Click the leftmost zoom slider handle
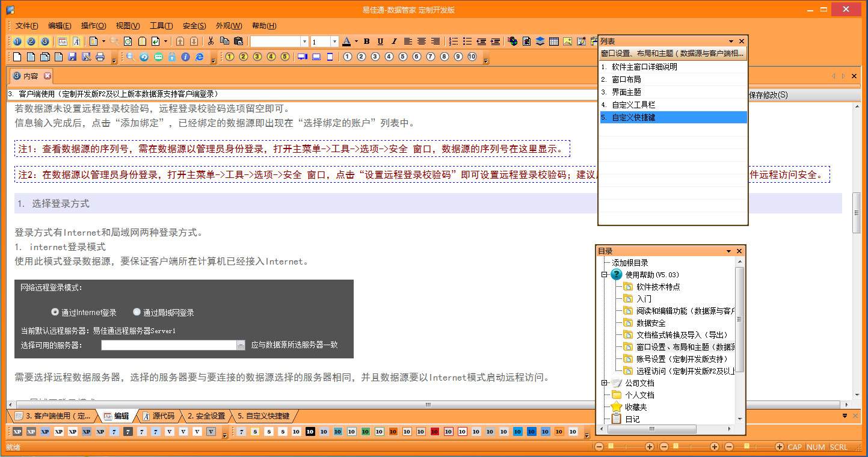Viewport: 868px width, 457px height. tap(611, 446)
